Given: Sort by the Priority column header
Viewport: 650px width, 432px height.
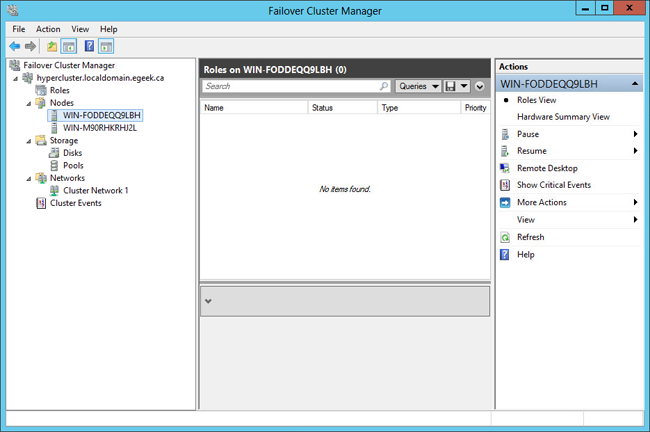Looking at the screenshot, I should pos(475,108).
